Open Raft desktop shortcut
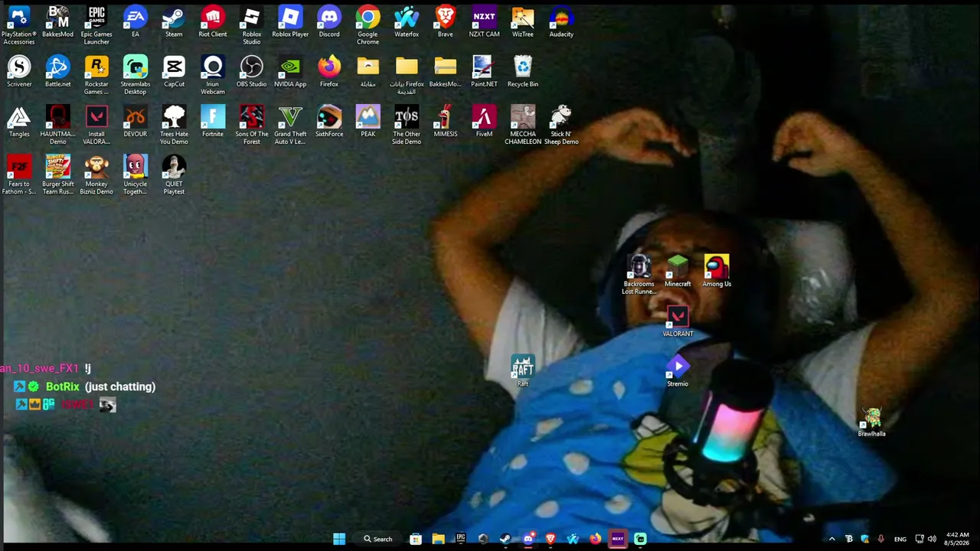This screenshot has width=980, height=551. coord(523,370)
